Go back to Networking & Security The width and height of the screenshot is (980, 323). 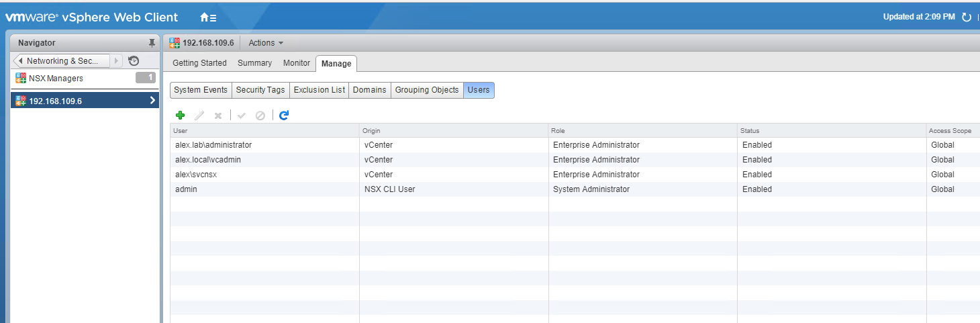pos(62,60)
